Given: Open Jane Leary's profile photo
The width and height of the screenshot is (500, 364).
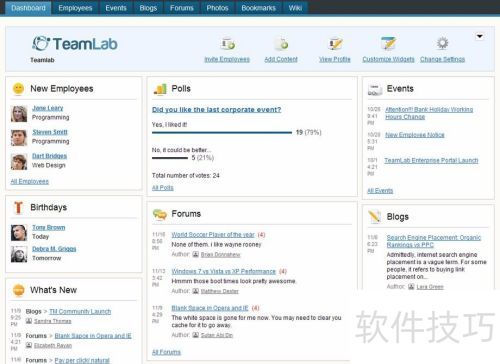Looking at the screenshot, I should coord(19,114).
